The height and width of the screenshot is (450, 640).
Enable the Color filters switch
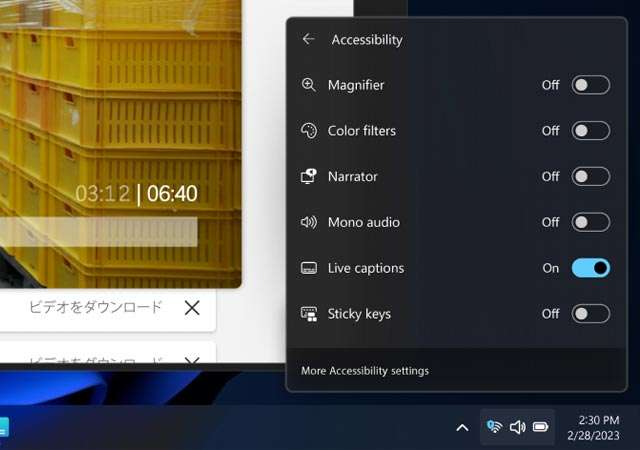coord(590,131)
